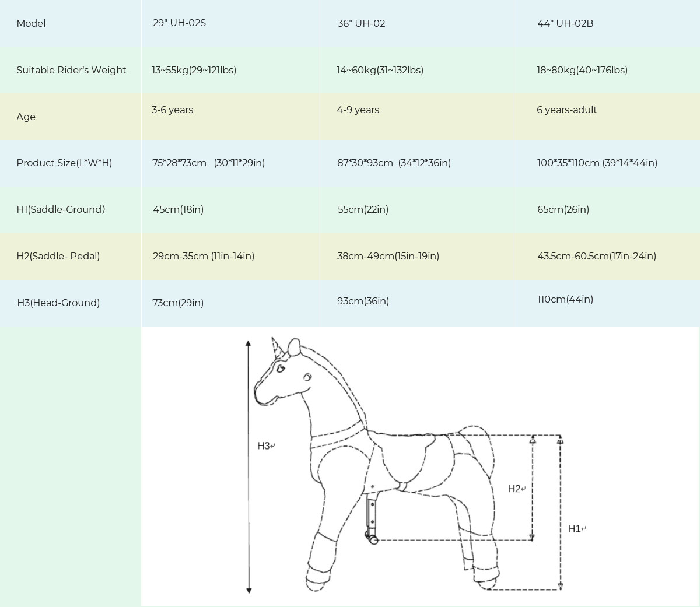
Task: Click the H1 label in the diagram
Action: (575, 529)
